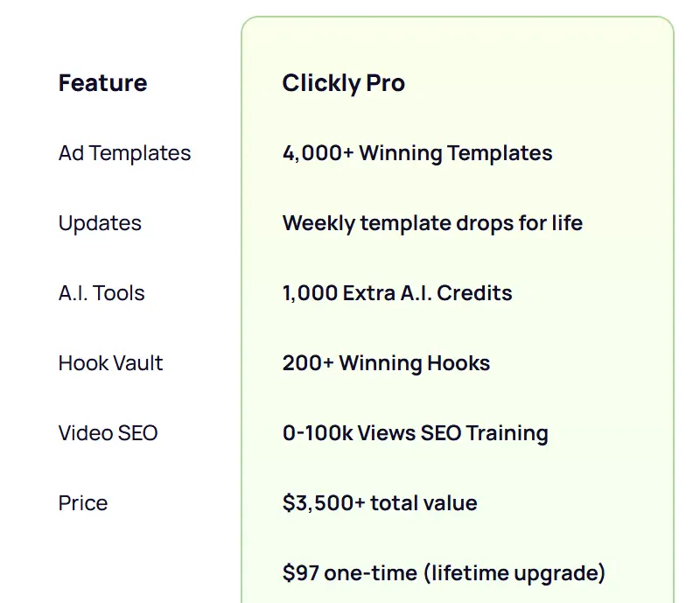The image size is (700, 603).
Task: Select the Price row label
Action: coord(83,503)
